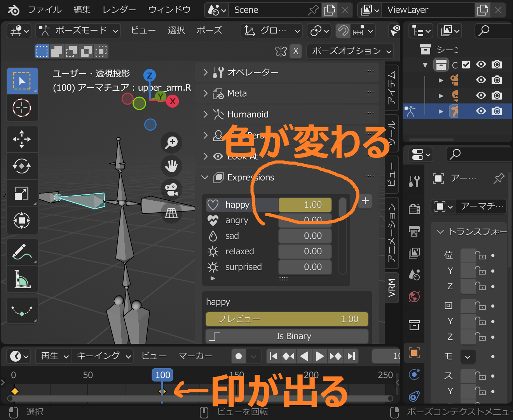Select the Measure tool

[x=22, y=279]
